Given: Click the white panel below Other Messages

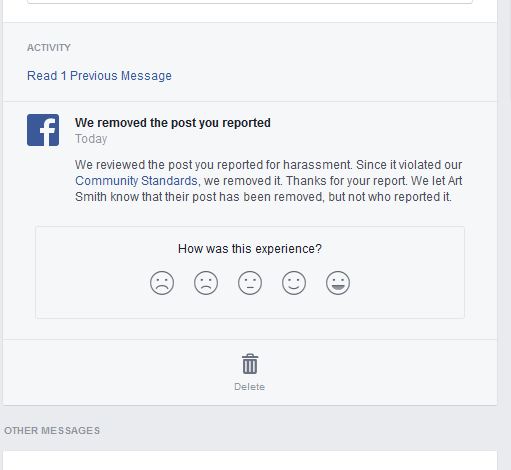Looking at the screenshot, I should tap(250, 460).
